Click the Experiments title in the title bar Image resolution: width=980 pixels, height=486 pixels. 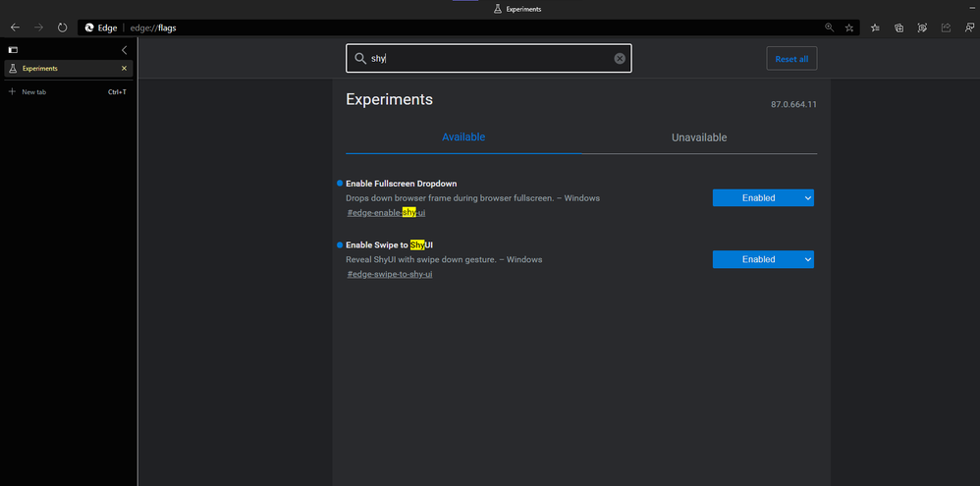(x=523, y=10)
